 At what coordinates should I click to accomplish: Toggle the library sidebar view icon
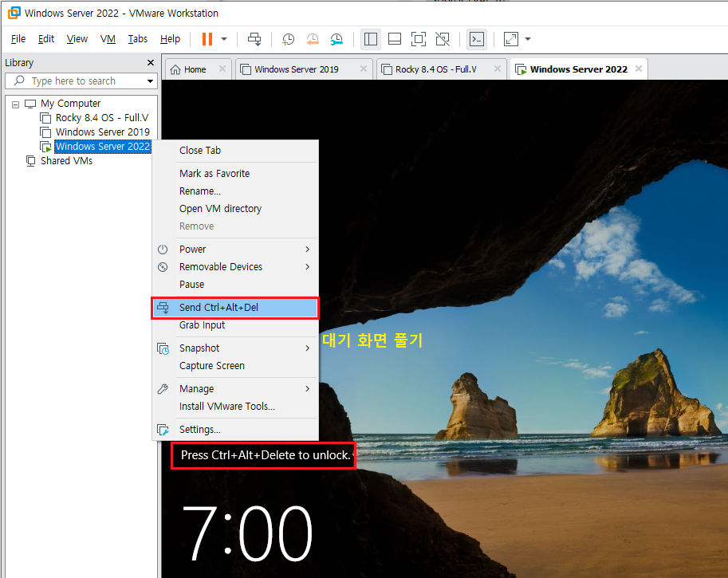371,39
